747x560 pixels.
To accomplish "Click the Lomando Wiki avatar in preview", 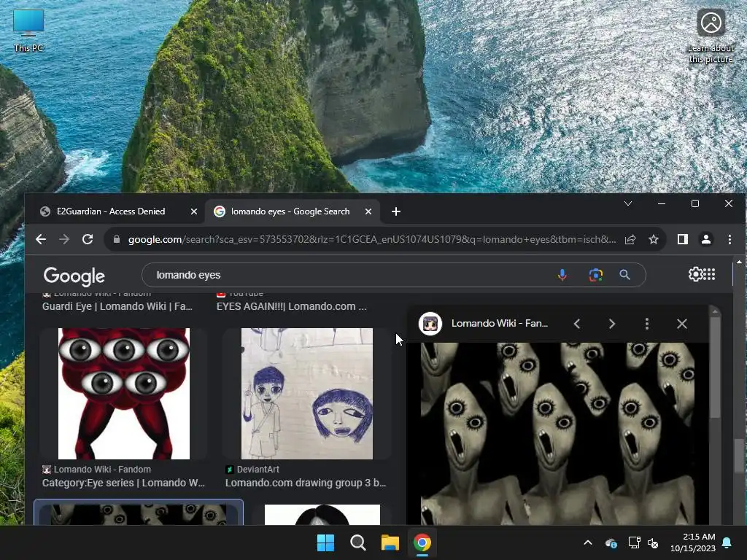I will (430, 324).
